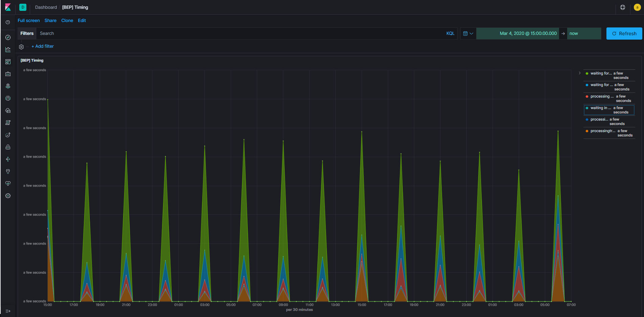Click the '11:00' axis tick label
Screen dimensions: 644x317
tap(309, 305)
